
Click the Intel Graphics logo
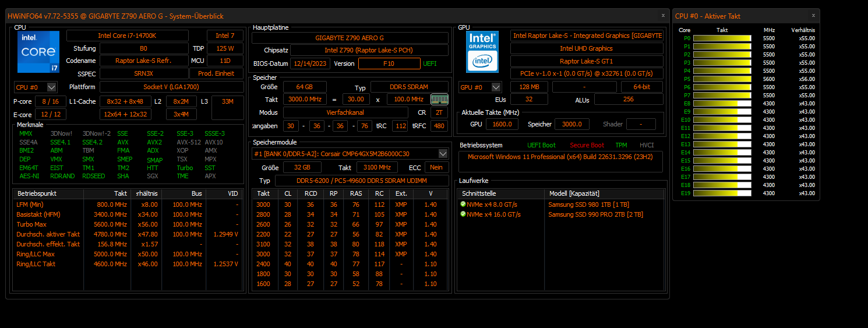click(x=482, y=52)
